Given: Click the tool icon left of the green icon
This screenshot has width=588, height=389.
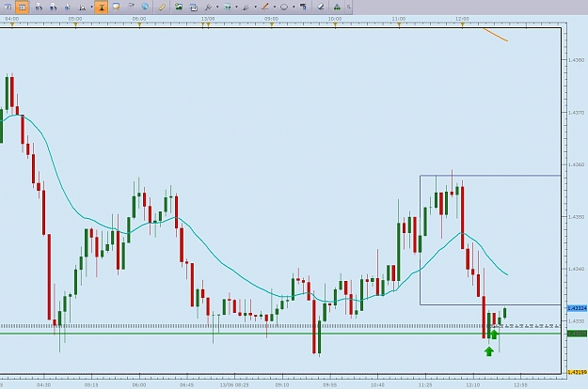Looking at the screenshot, I should click(x=208, y=7).
